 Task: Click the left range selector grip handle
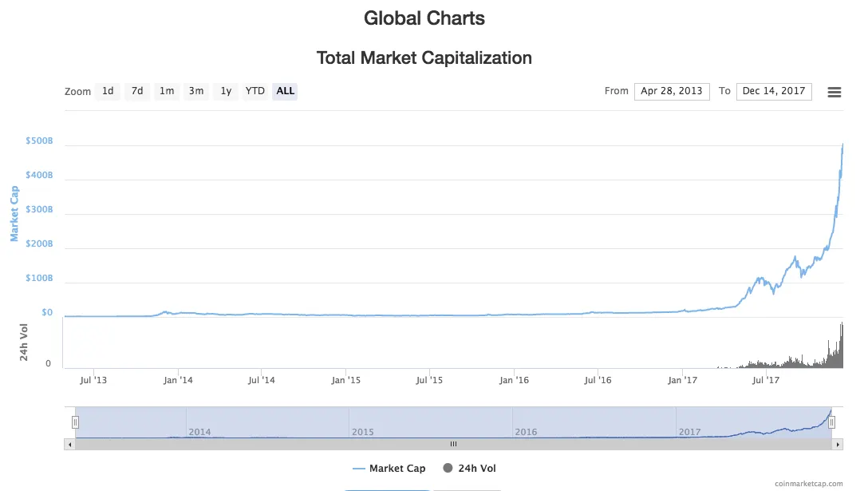coord(74,421)
